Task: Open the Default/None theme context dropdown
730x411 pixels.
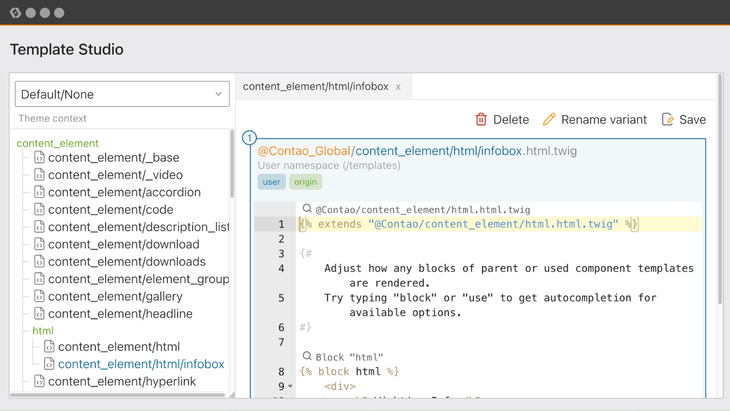Action: pyautogui.click(x=122, y=94)
